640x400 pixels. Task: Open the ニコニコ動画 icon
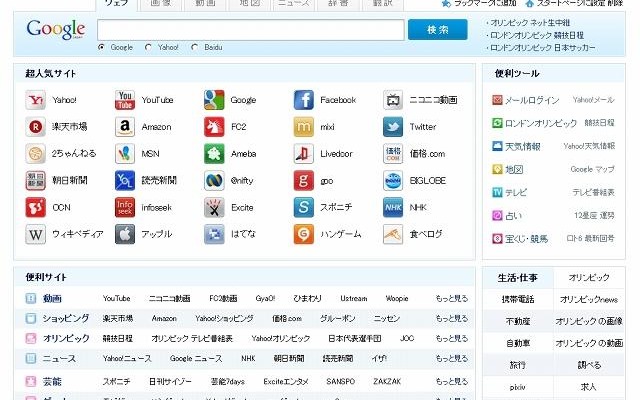coord(393,100)
